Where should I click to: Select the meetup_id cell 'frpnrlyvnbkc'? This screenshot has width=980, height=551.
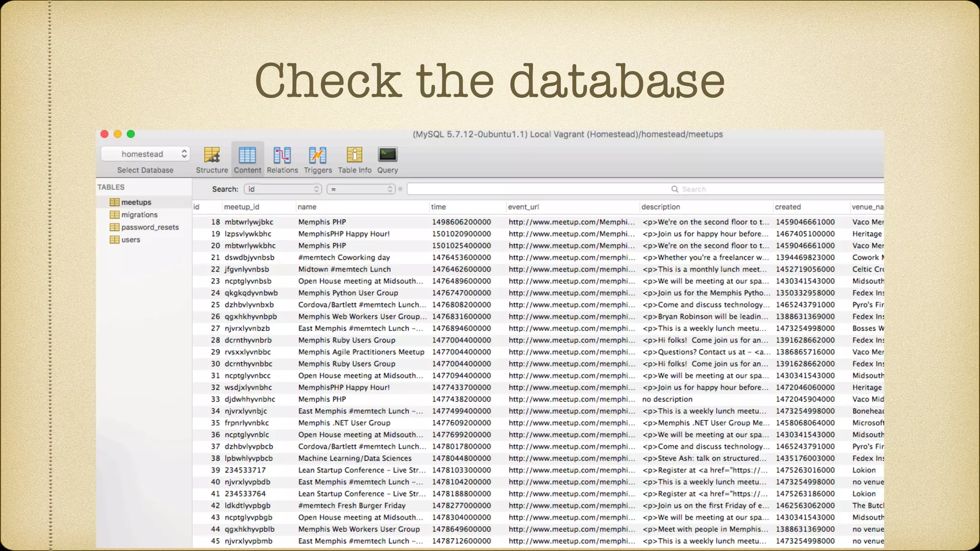click(x=247, y=423)
